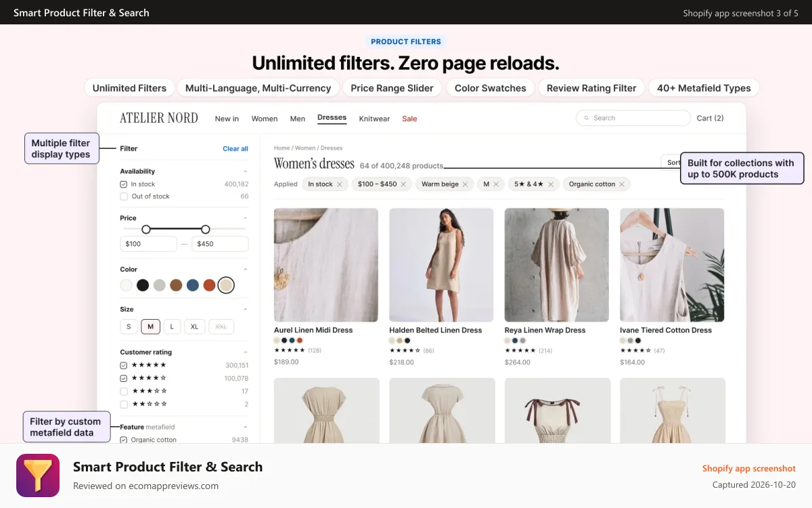Remove the $100 – $450 filter chip
This screenshot has width=812, height=508.
coord(403,184)
